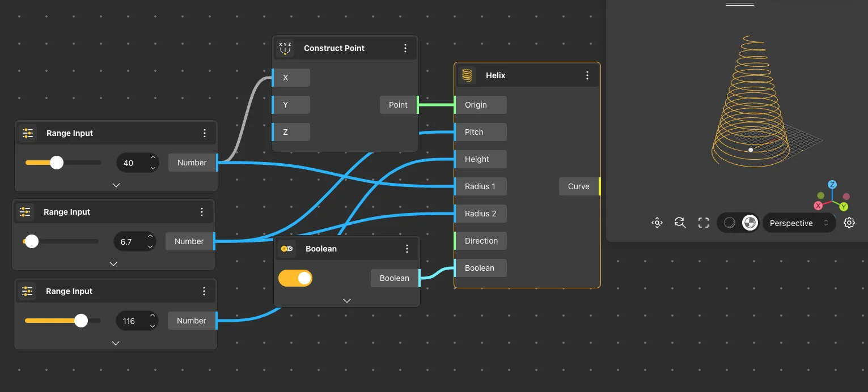868x392 pixels.
Task: Click the Z axis on the orientation gizmo
Action: point(832,185)
